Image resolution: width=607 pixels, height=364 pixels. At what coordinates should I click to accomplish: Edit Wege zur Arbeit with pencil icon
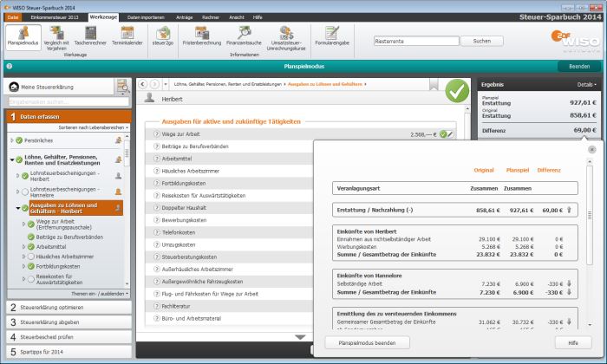(450, 134)
